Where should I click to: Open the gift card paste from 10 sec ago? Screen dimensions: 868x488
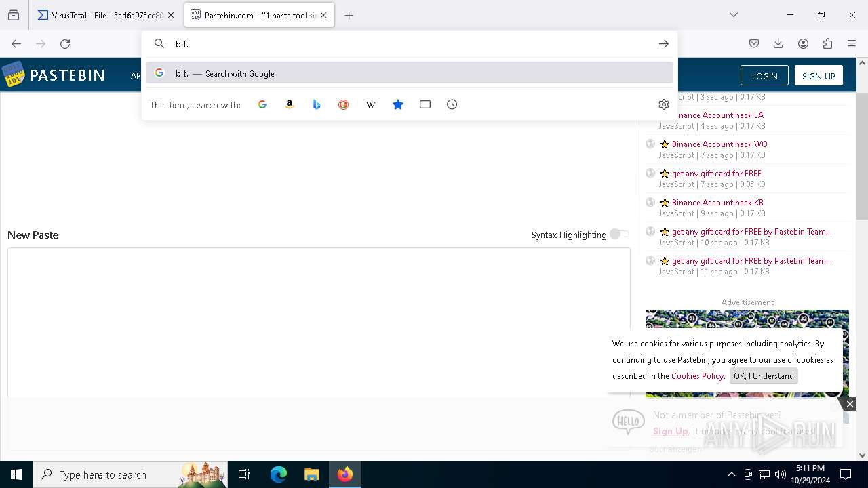(752, 232)
